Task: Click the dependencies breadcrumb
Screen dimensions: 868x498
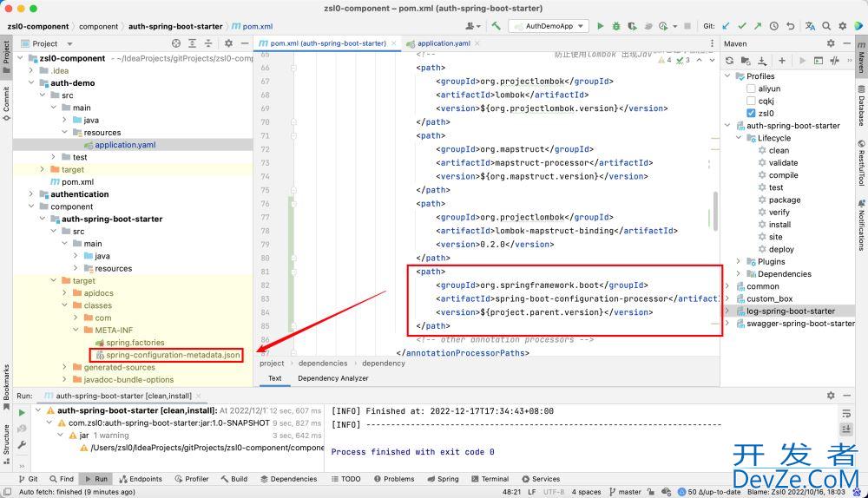Action: (323, 363)
